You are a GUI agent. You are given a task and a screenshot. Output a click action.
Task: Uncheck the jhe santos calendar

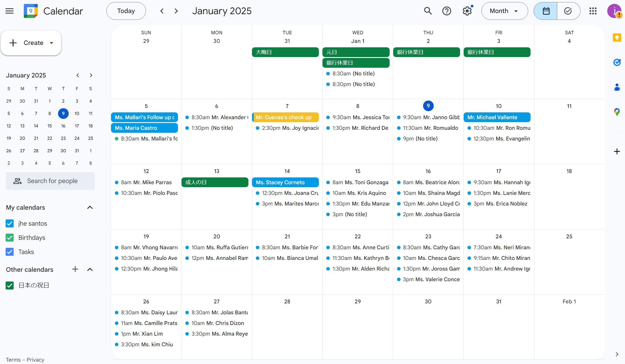10,223
